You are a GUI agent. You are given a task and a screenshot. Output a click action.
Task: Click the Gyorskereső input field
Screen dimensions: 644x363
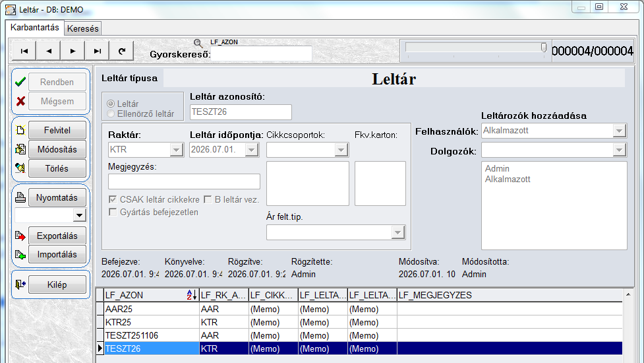[x=261, y=54]
